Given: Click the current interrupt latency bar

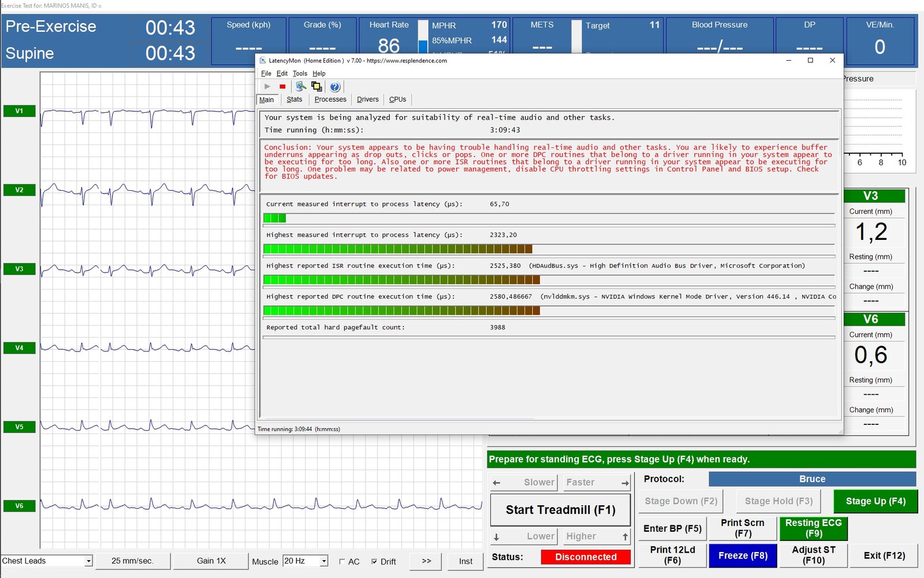Looking at the screenshot, I should coord(549,218).
